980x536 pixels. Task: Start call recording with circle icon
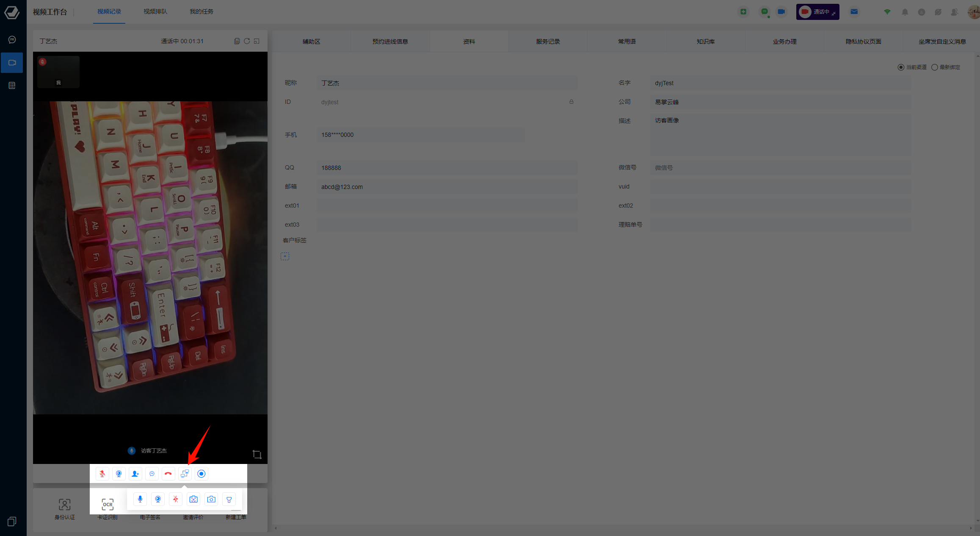point(202,474)
